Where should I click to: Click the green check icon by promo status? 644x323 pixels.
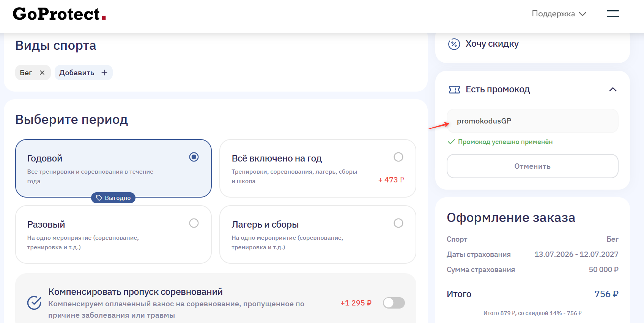coord(451,142)
